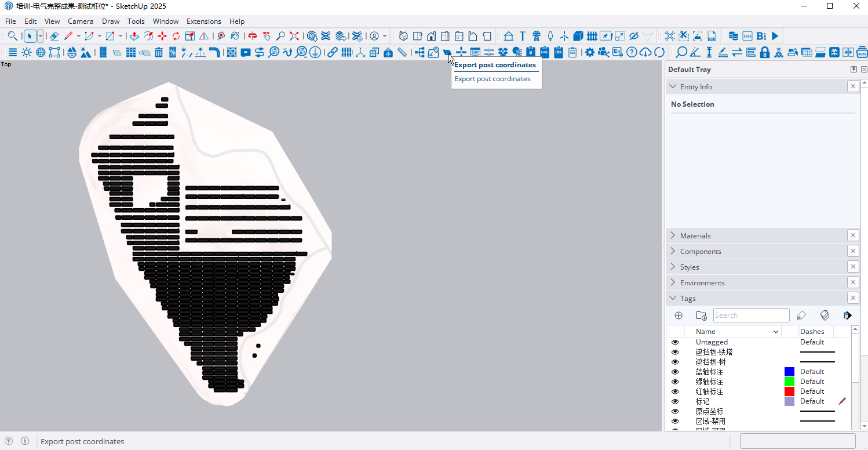This screenshot has width=868, height=450.
Task: Activate the Orbit tool
Action: (252, 36)
